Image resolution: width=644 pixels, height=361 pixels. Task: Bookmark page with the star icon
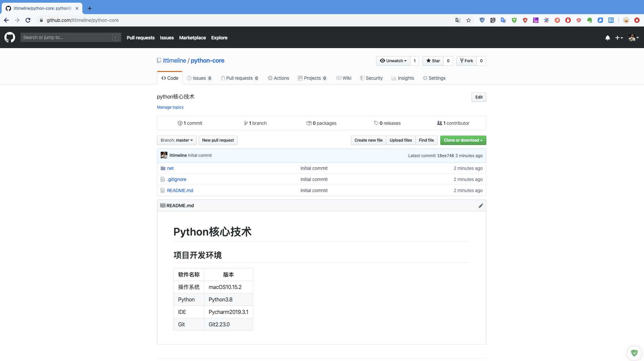click(x=469, y=20)
